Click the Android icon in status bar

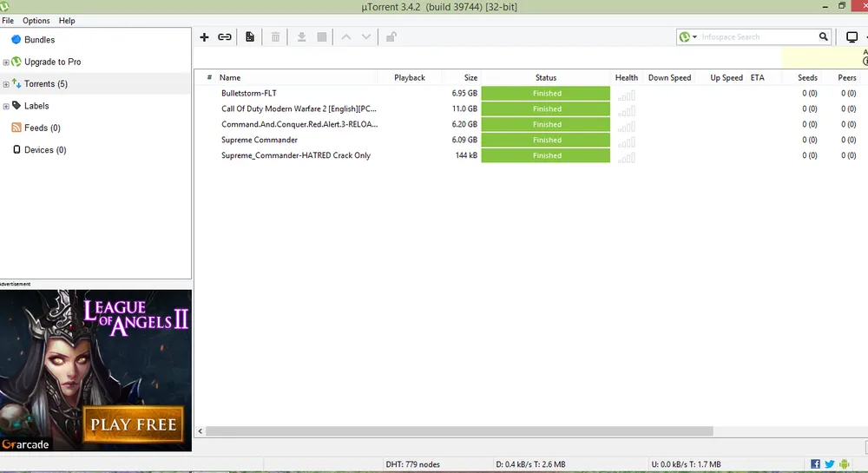coord(844,464)
